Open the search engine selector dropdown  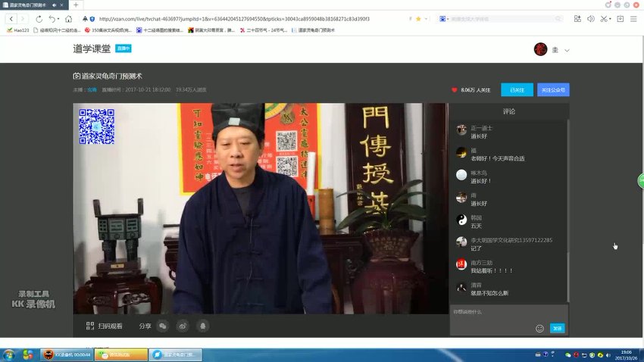point(444,19)
